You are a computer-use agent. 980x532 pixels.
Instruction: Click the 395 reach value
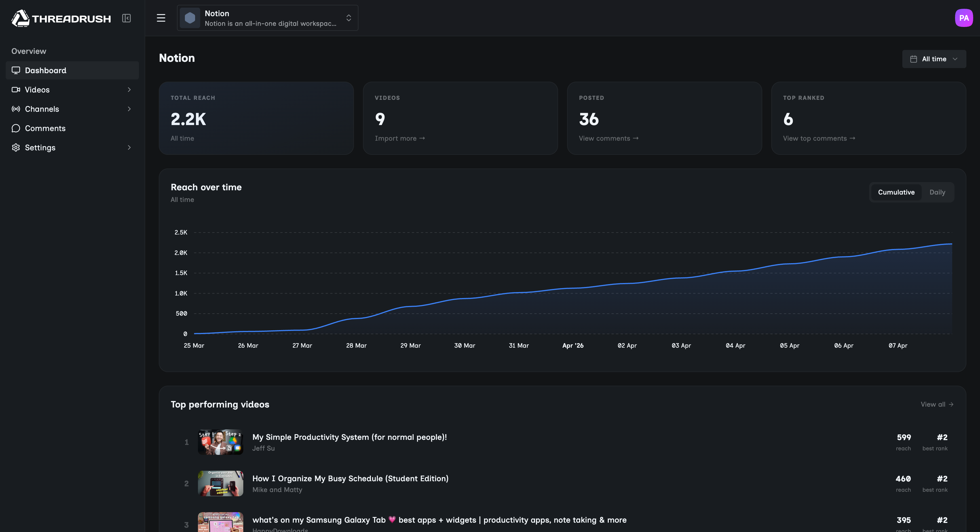[903, 521]
